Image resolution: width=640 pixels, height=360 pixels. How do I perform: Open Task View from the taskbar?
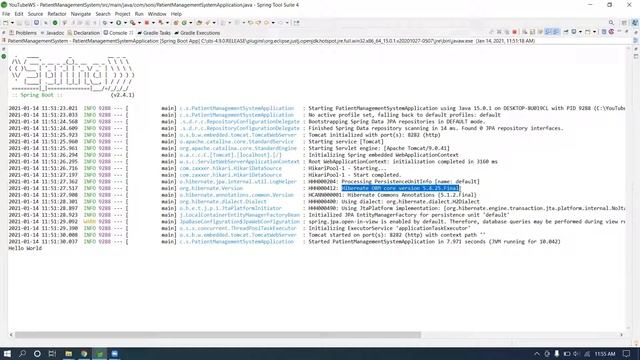pos(52,353)
